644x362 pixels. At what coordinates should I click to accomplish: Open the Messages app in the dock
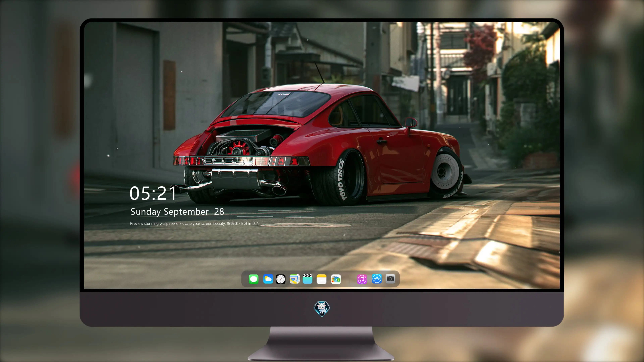pyautogui.click(x=254, y=279)
